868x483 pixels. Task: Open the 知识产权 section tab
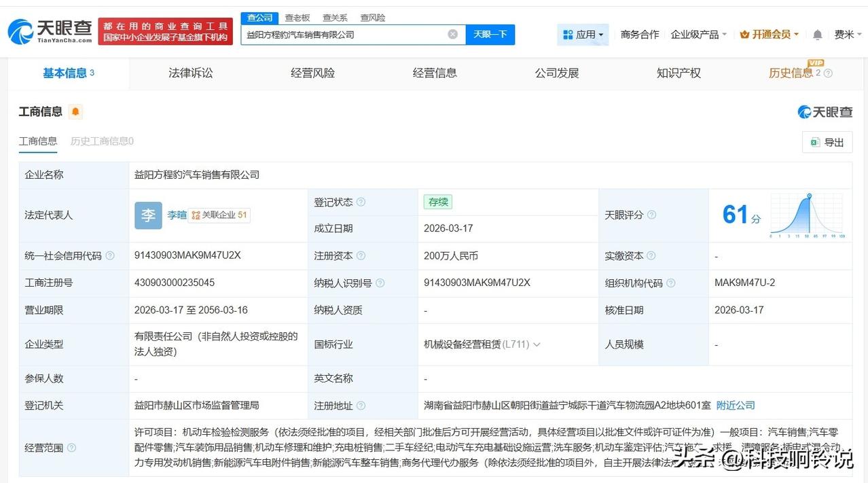click(678, 73)
